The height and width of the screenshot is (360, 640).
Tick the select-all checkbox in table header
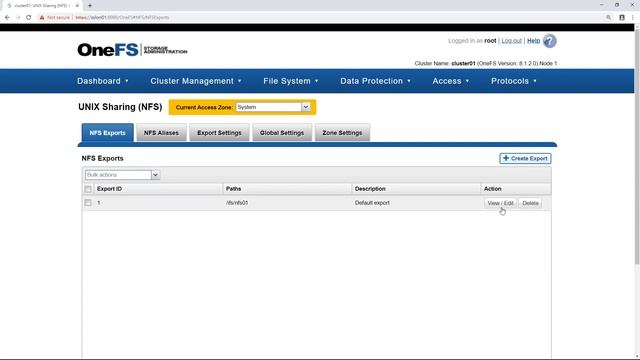[88, 189]
